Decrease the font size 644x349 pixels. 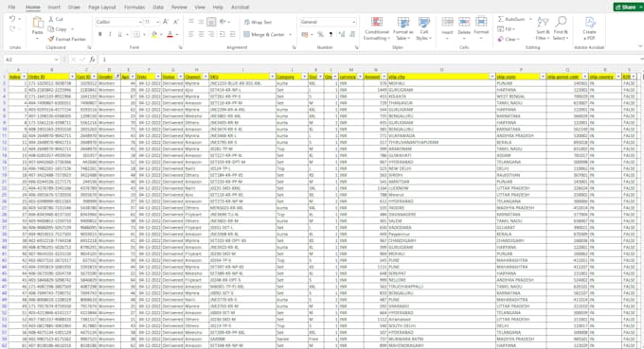pyautogui.click(x=176, y=22)
